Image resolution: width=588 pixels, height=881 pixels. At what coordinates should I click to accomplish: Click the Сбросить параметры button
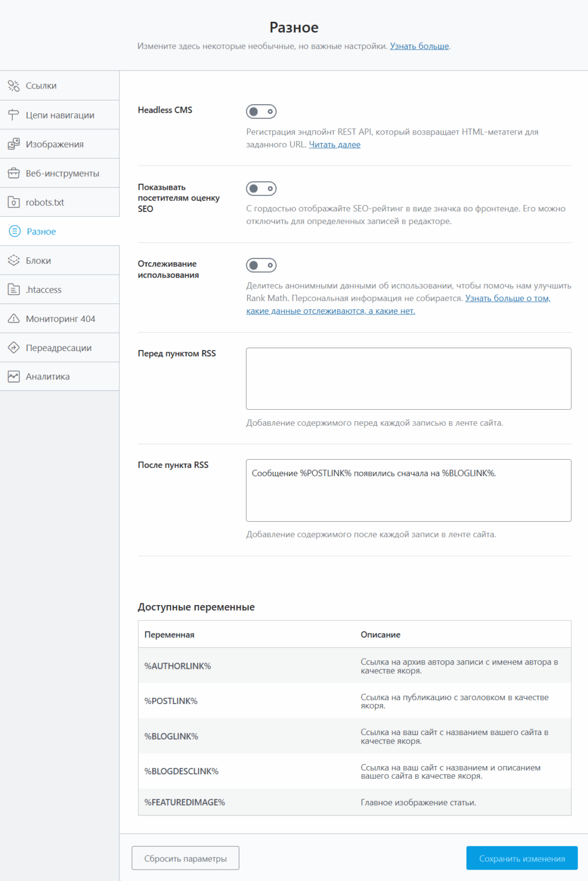[x=185, y=858]
